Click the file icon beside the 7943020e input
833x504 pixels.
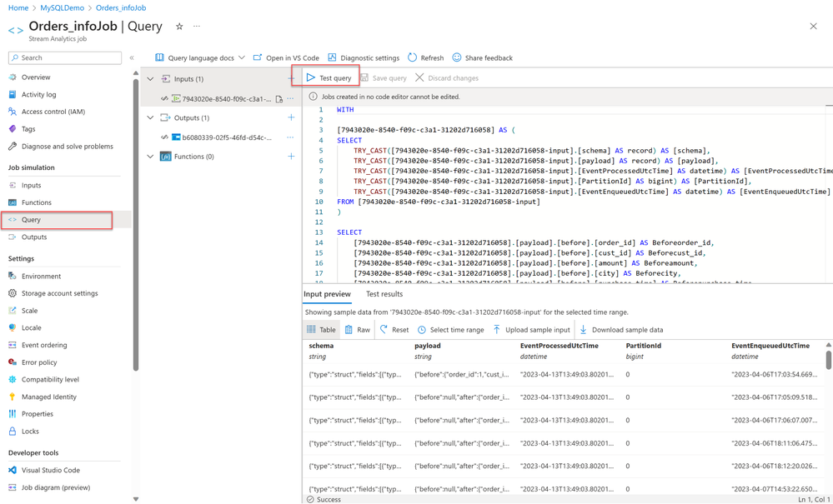pos(279,98)
